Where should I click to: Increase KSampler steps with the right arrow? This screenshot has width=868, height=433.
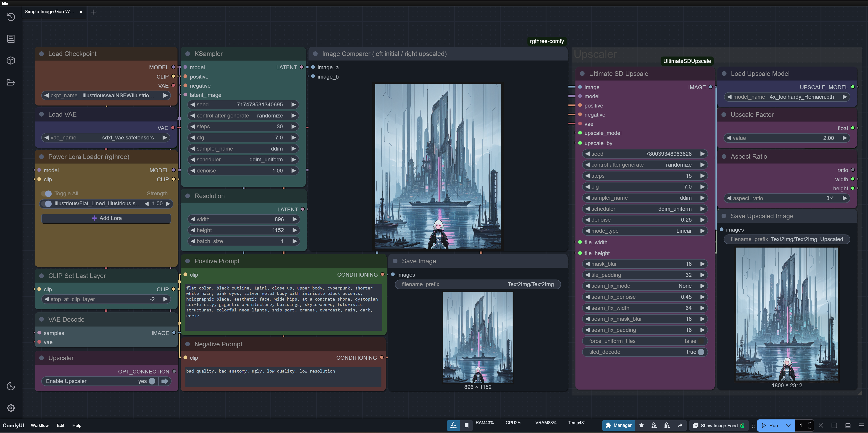coord(293,127)
